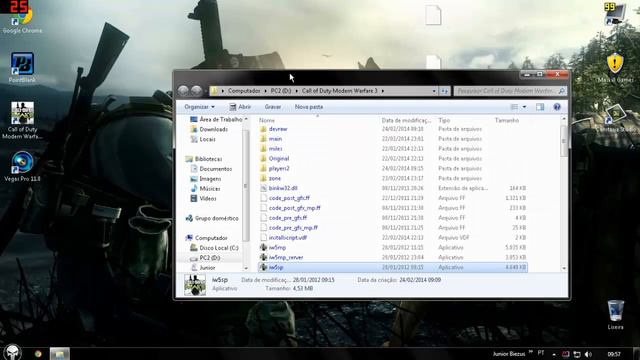Launch Vegas Pro 11.0 desktop shortcut
640x360 pixels.
tap(22, 166)
